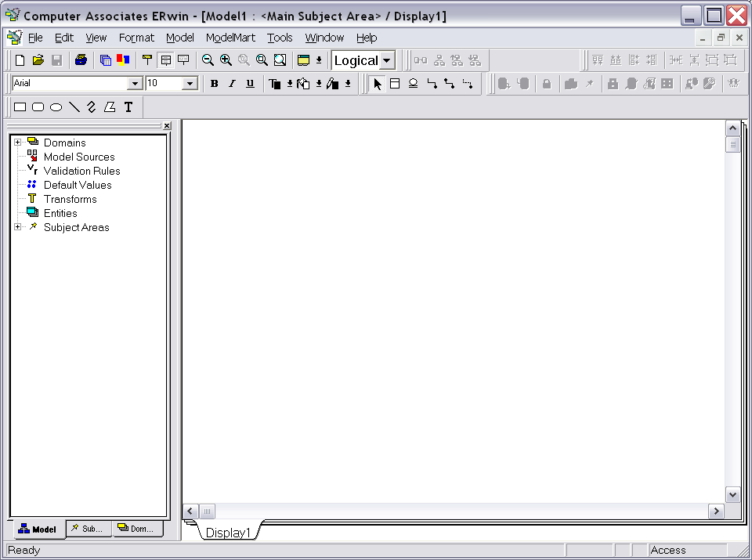Activate the Select pointer tool
Viewport: 752px width, 560px height.
pos(378,84)
